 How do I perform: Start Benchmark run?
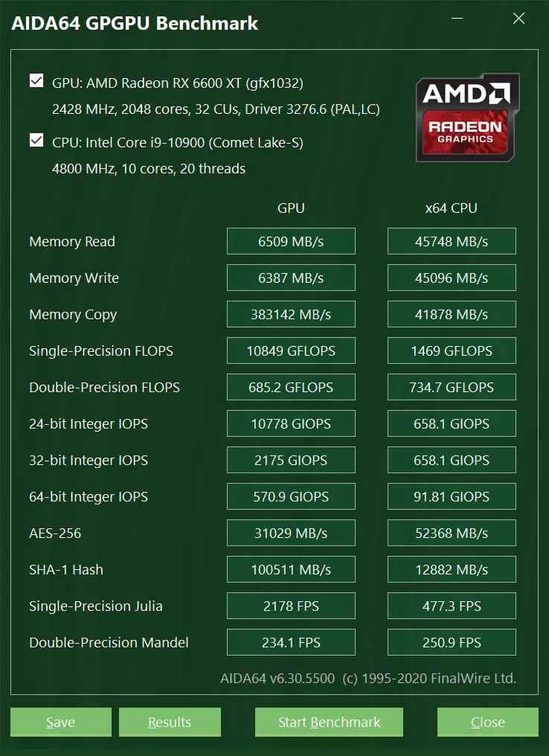pos(330,722)
